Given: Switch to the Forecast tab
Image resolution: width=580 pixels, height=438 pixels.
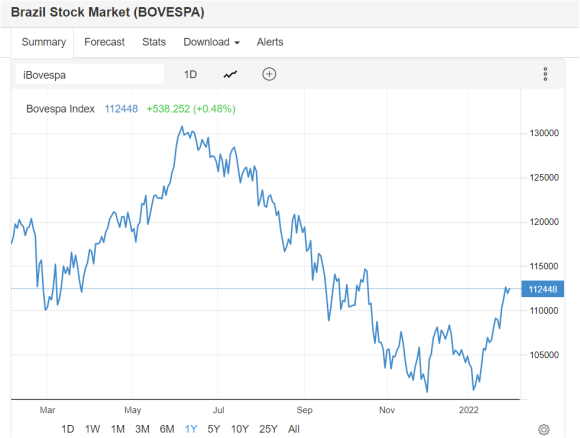Looking at the screenshot, I should 104,42.
